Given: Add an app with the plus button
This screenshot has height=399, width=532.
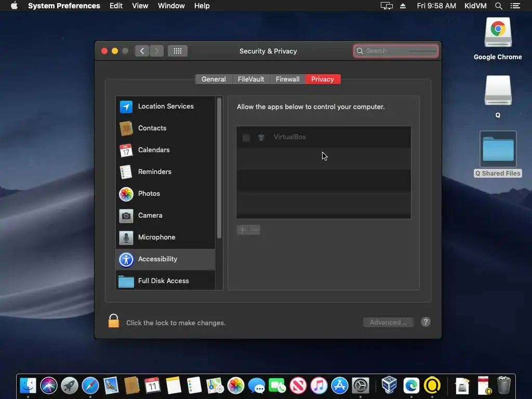Looking at the screenshot, I should pyautogui.click(x=242, y=230).
